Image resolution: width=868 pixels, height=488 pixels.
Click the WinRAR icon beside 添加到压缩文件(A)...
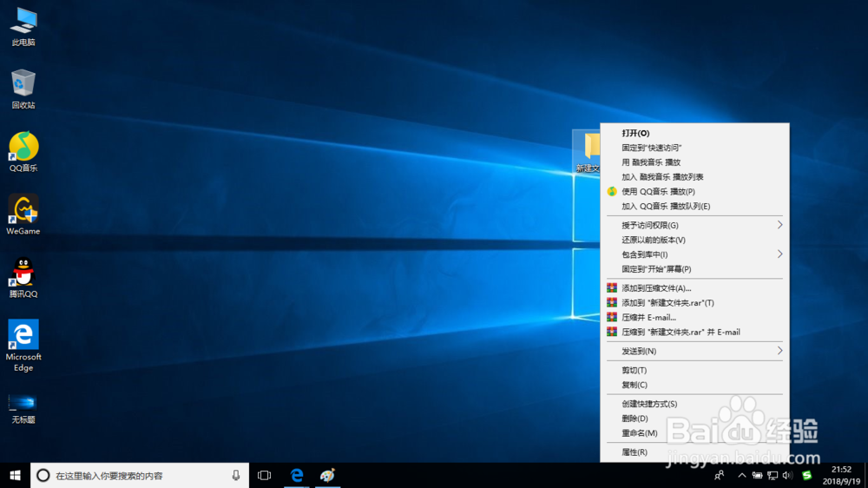point(612,287)
